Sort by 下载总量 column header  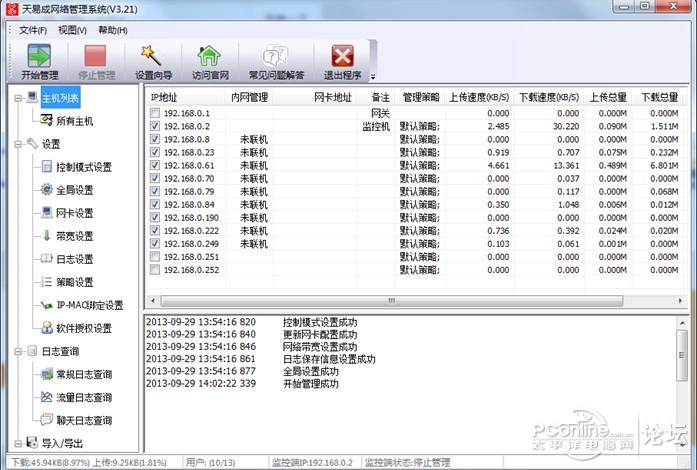click(659, 97)
